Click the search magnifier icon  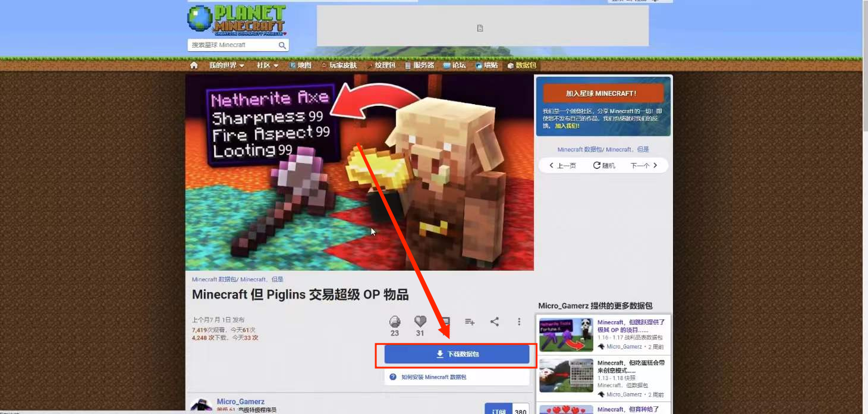[282, 45]
